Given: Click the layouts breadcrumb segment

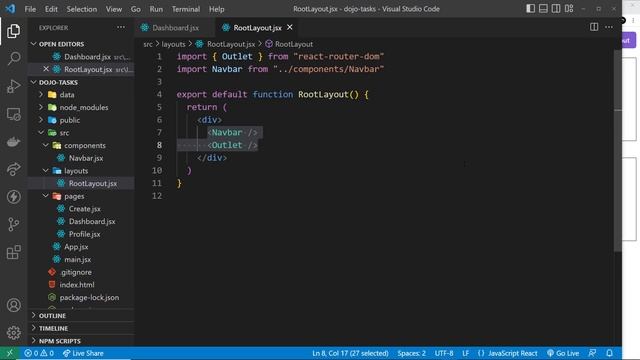Looking at the screenshot, I should coord(173,44).
